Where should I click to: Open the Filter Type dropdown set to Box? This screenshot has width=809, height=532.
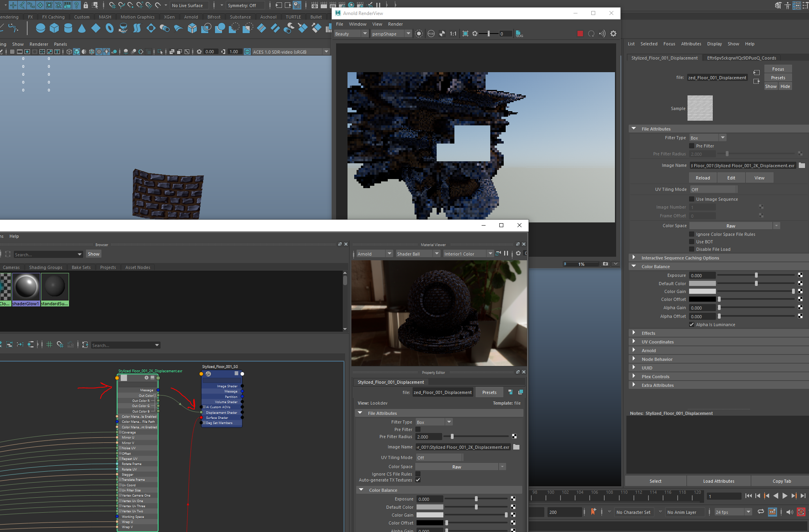click(723, 137)
